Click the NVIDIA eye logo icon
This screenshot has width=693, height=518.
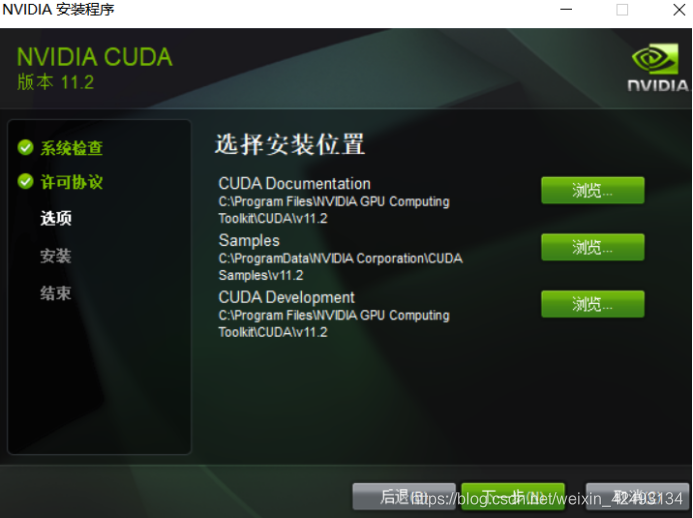point(655,58)
